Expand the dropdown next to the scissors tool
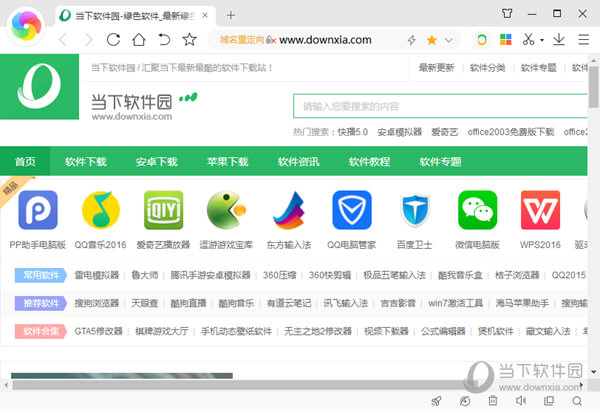The image size is (600, 409). tap(544, 40)
